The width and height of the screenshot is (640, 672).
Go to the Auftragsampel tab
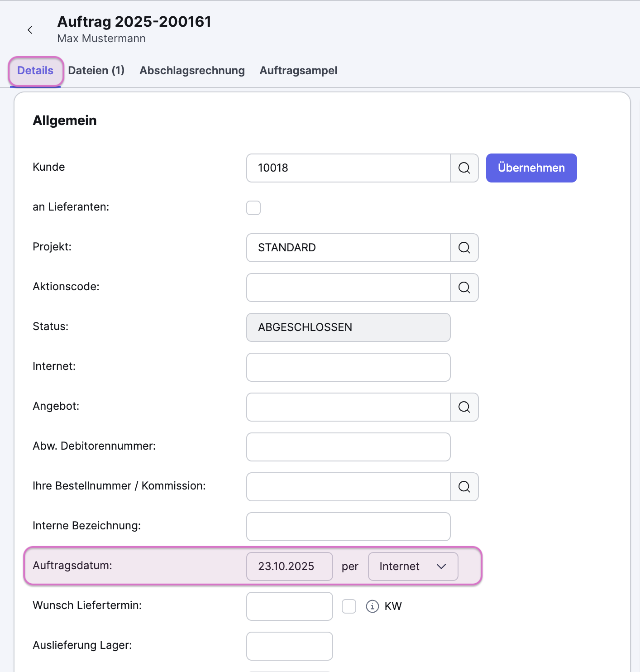298,71
